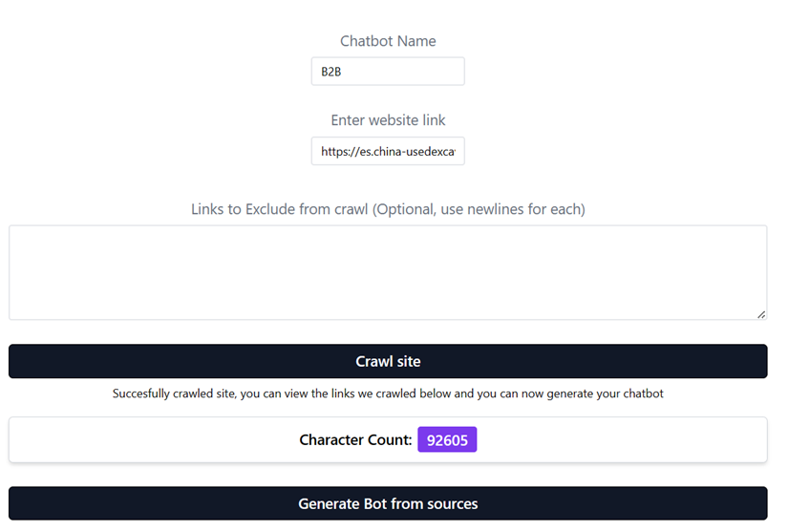Viewport: 788px width, 532px height.
Task: Click the resize handle of the exclude-links textarea
Action: (761, 314)
